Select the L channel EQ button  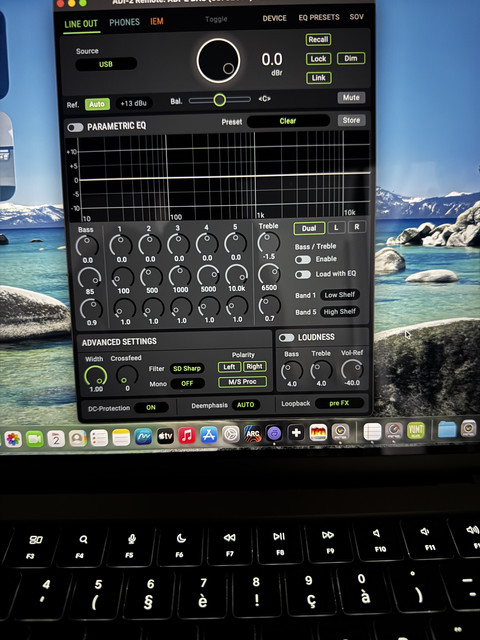tap(336, 227)
